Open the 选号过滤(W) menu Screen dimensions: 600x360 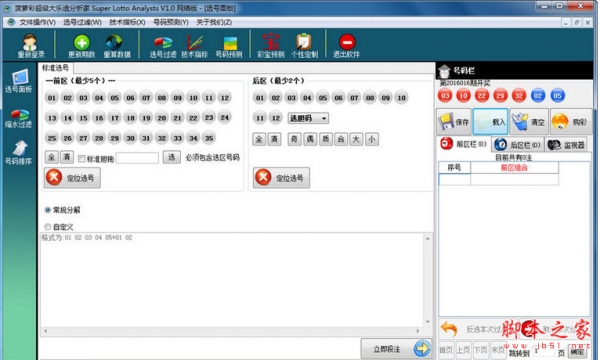click(x=82, y=22)
